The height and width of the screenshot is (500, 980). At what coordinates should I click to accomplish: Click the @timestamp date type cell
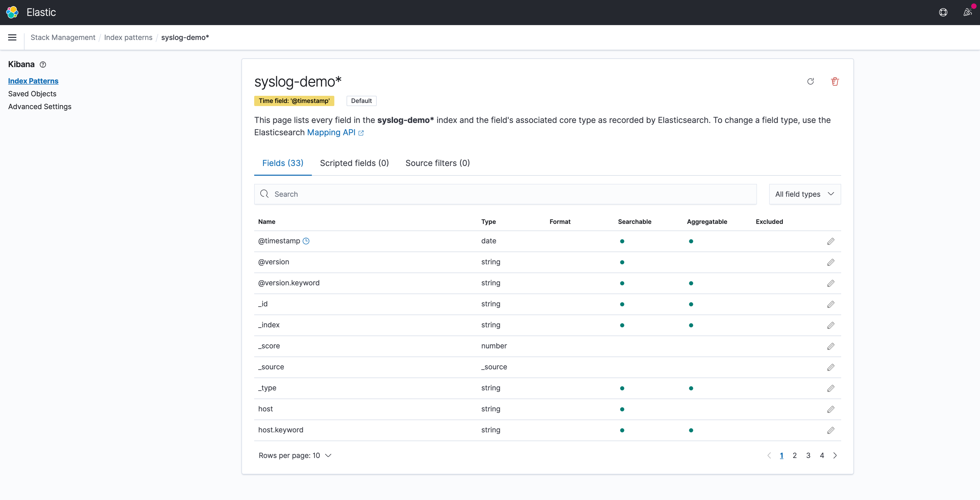coord(489,241)
